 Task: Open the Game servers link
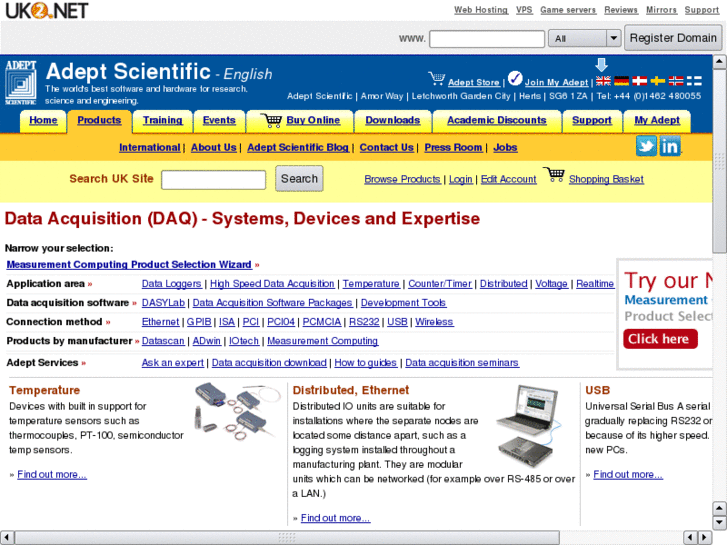[x=568, y=10]
